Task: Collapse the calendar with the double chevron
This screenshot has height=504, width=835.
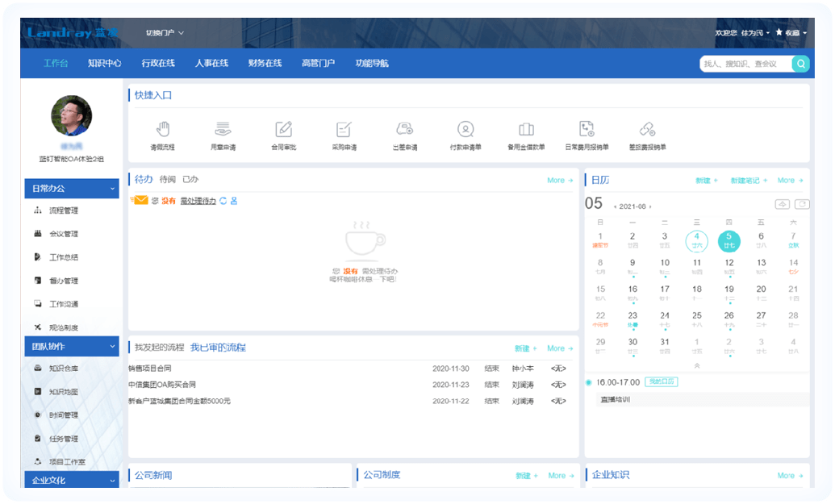Action: pos(697,365)
